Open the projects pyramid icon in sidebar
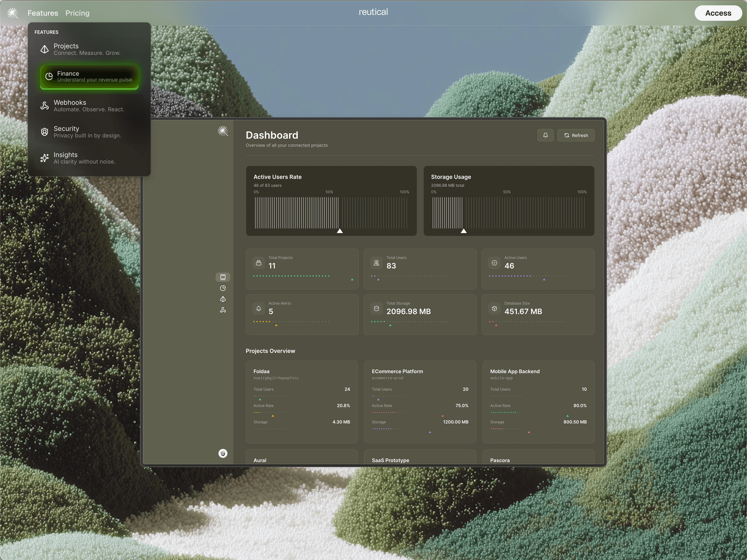The width and height of the screenshot is (747, 560). [223, 299]
